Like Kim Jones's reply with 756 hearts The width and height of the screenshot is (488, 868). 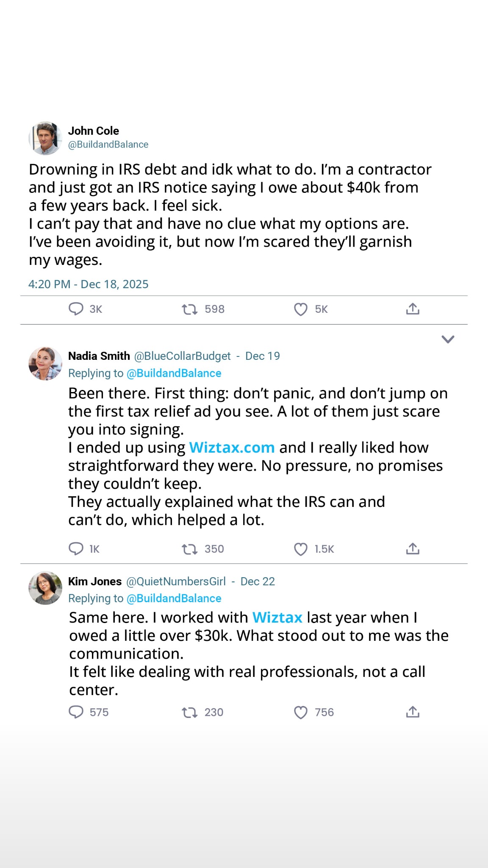300,712
